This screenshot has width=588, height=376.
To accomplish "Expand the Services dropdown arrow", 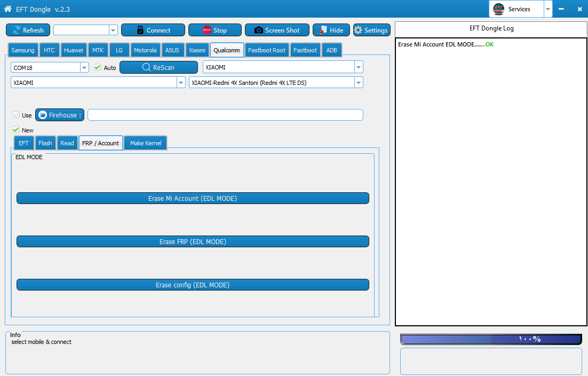I will click(x=548, y=9).
